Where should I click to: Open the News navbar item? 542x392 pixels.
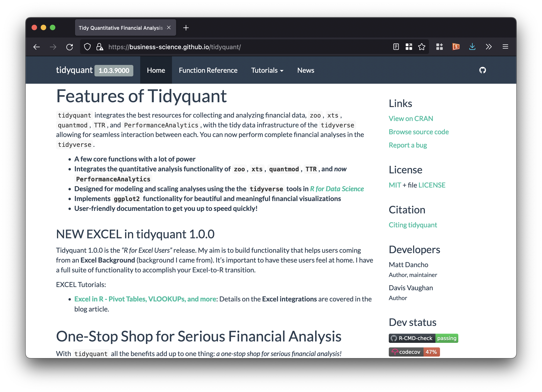(x=306, y=70)
